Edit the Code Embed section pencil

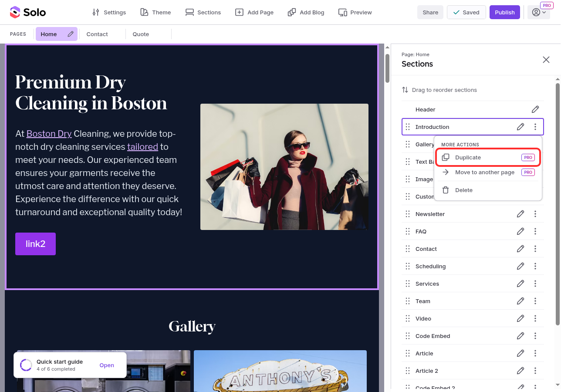(520, 336)
